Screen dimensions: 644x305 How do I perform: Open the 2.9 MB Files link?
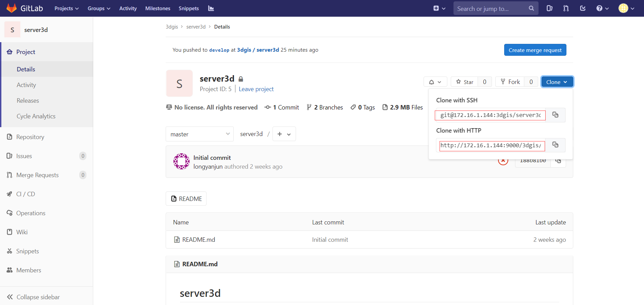point(403,107)
